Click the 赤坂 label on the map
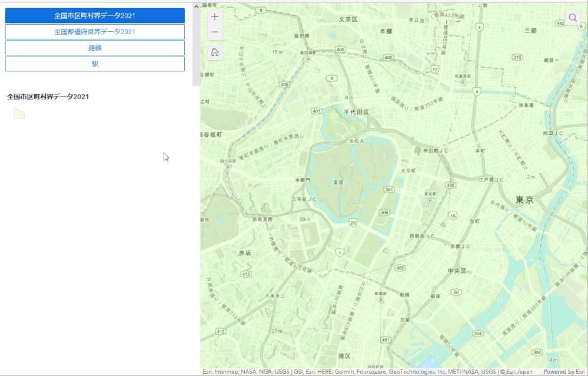 [245, 253]
